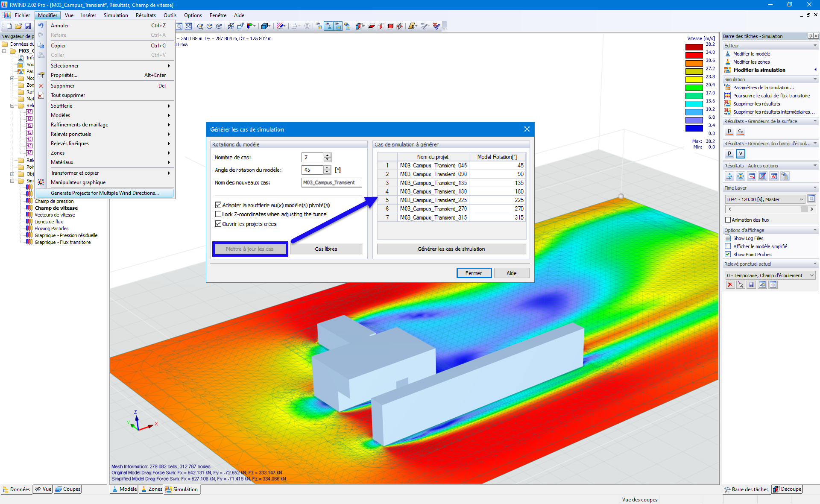This screenshot has width=820, height=504.
Task: Choose Generate Projects for Multiple Wind Directions
Action: point(105,193)
